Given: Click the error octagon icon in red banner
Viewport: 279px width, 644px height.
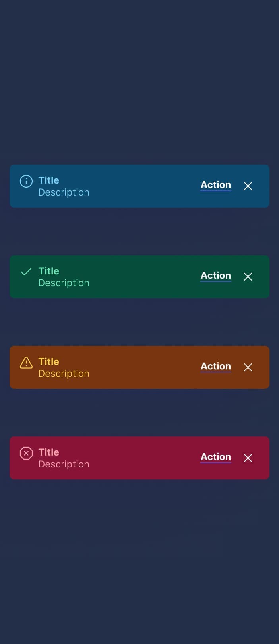Looking at the screenshot, I should (x=26, y=453).
